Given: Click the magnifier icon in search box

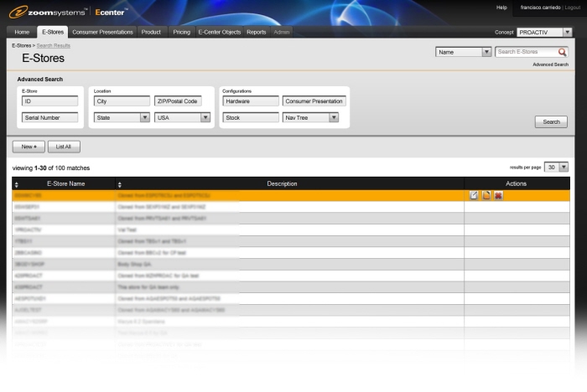Looking at the screenshot, I should 563,52.
